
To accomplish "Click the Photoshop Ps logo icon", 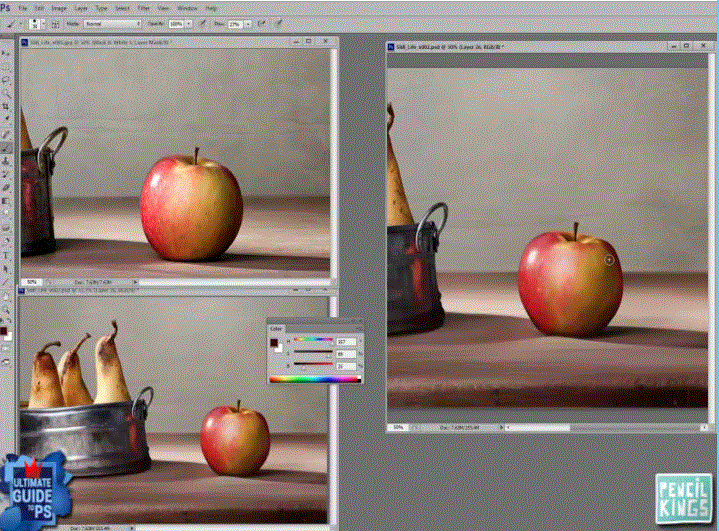I will [8, 7].
